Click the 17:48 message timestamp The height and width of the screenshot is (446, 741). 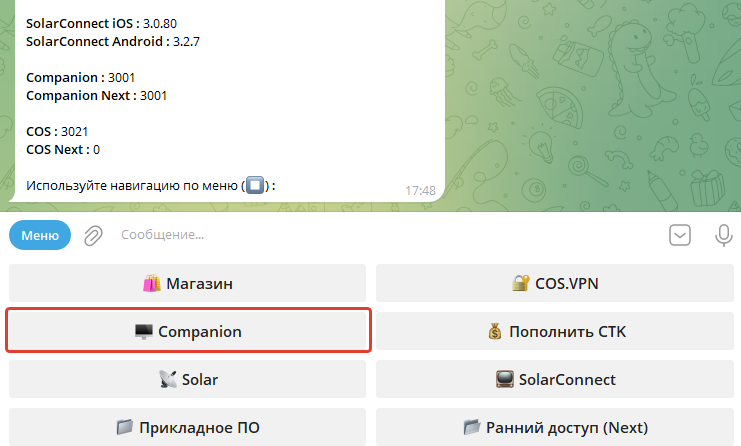[x=420, y=190]
